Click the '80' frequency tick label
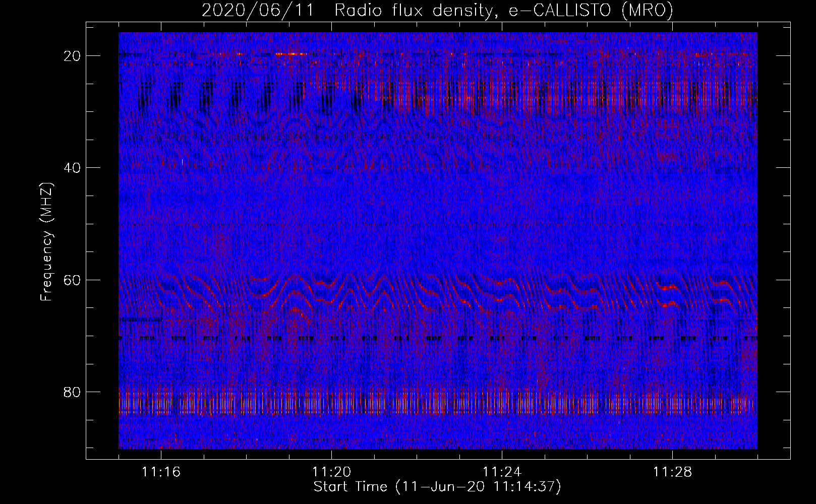 [73, 392]
